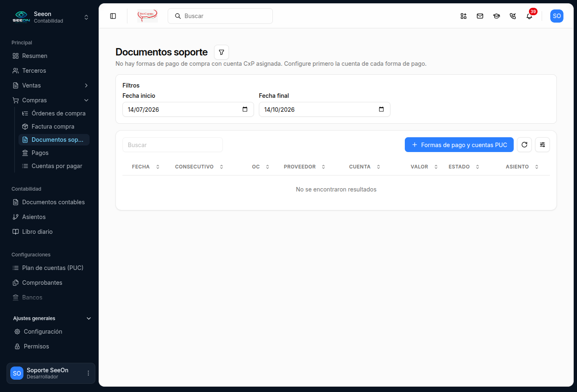This screenshot has width=577, height=392.
Task: Sort table by CONSECUTIVO column
Action: (x=199, y=167)
